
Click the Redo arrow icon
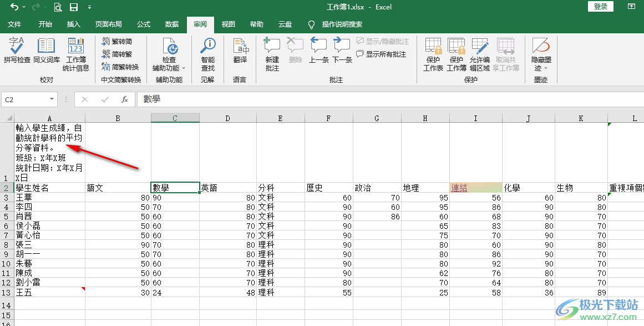pos(36,7)
